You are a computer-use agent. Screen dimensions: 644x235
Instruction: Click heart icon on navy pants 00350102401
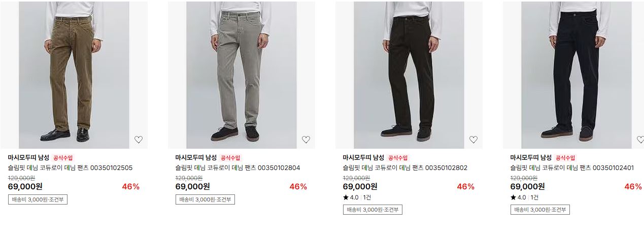(640, 140)
